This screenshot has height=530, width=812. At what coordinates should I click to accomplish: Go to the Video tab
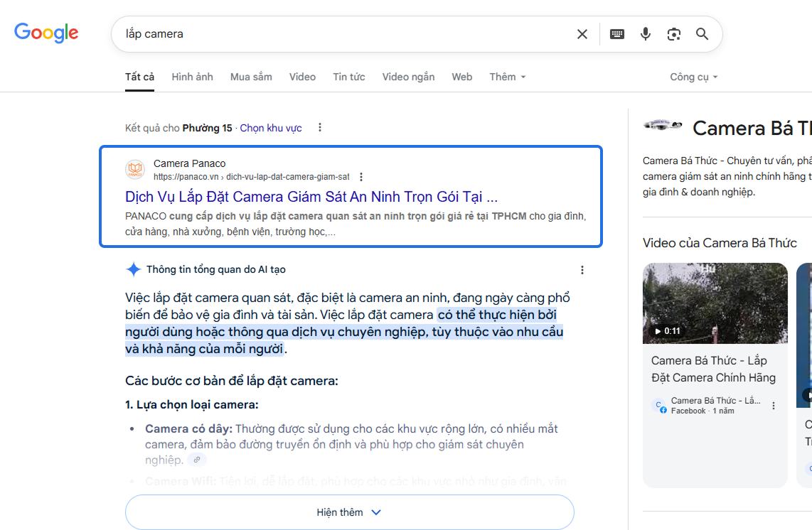tap(302, 77)
